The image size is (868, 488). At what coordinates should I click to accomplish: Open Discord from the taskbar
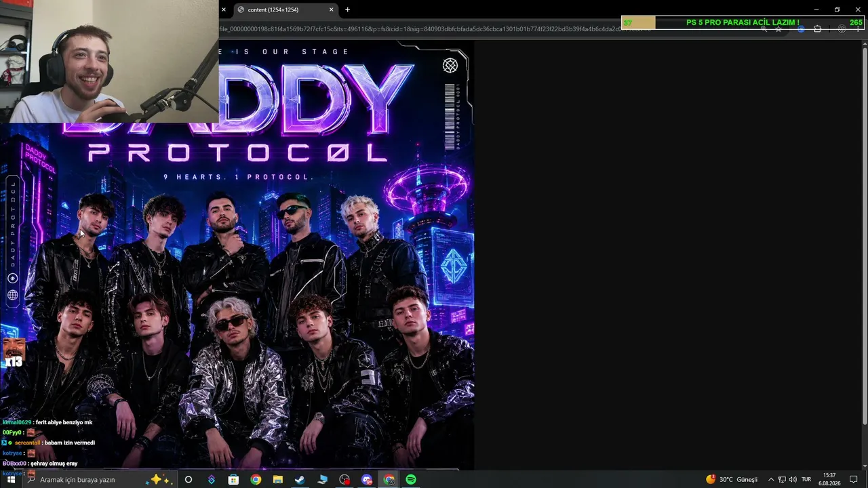coord(367,479)
